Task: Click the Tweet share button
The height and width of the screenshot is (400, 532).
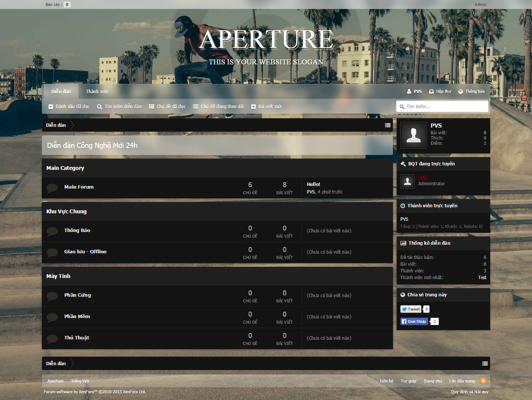Action: (411, 309)
